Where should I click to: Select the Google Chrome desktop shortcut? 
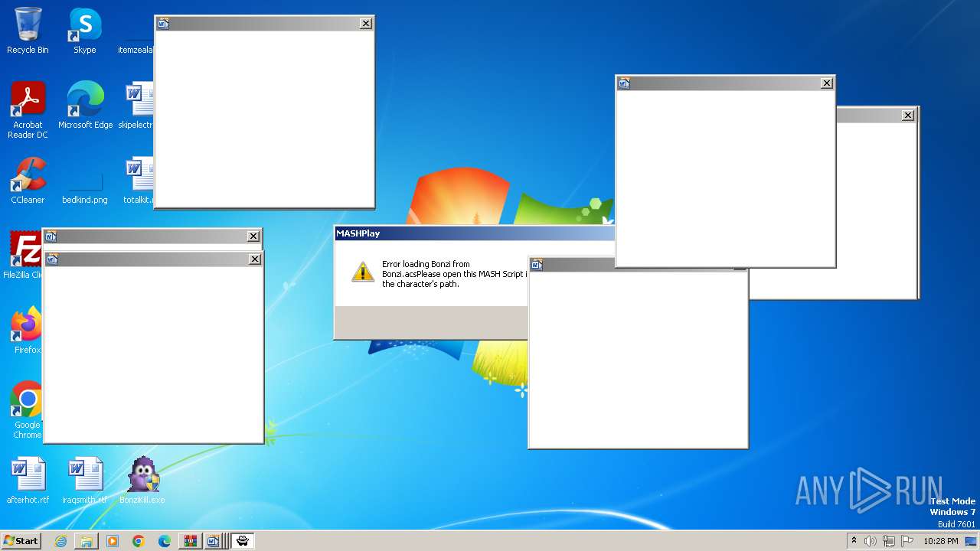click(28, 409)
